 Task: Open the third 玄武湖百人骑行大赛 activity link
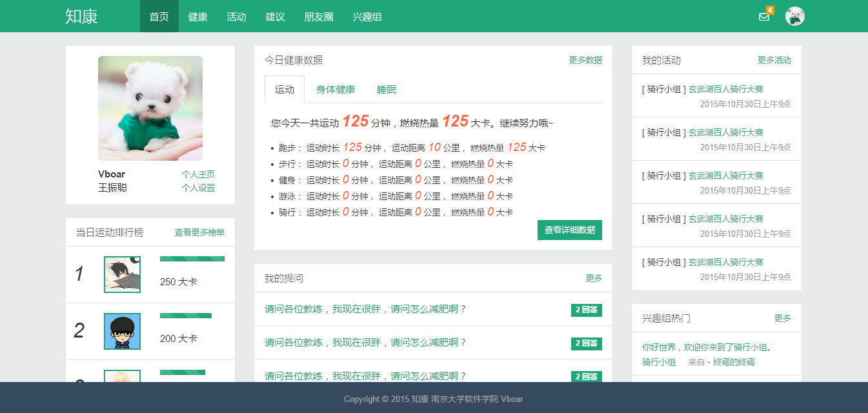tap(726, 176)
